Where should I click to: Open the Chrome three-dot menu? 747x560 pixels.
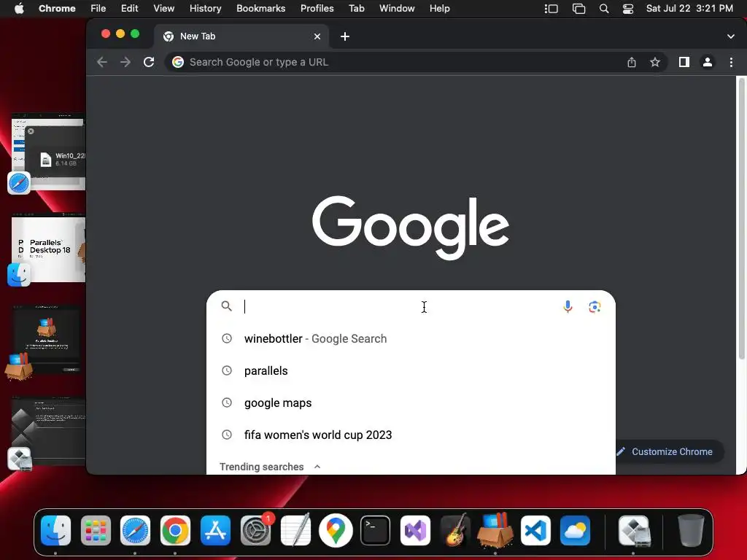point(731,62)
